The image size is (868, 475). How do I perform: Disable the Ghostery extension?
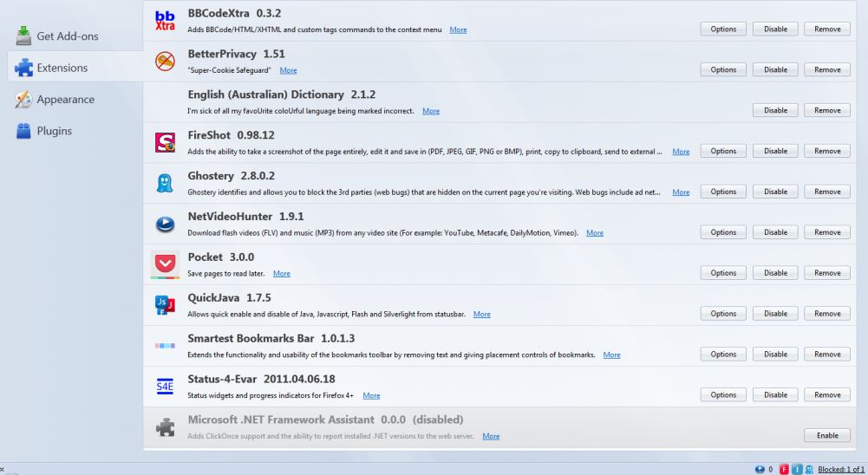click(x=775, y=192)
